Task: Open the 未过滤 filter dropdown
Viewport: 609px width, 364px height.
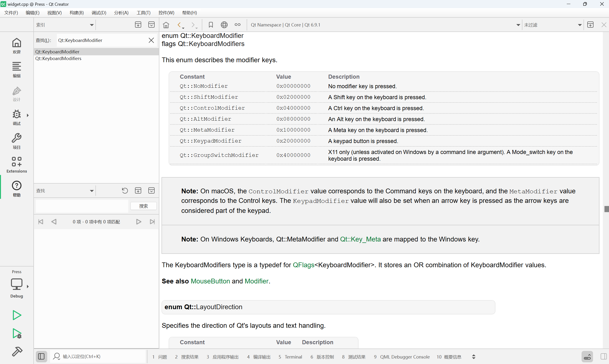Action: (x=580, y=25)
